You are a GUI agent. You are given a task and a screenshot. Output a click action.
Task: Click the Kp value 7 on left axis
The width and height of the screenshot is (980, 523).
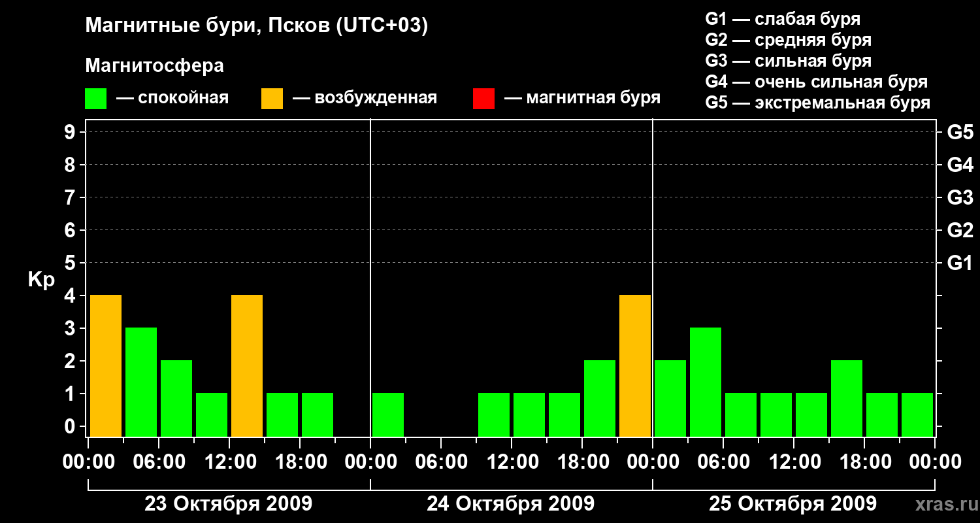[x=71, y=197]
